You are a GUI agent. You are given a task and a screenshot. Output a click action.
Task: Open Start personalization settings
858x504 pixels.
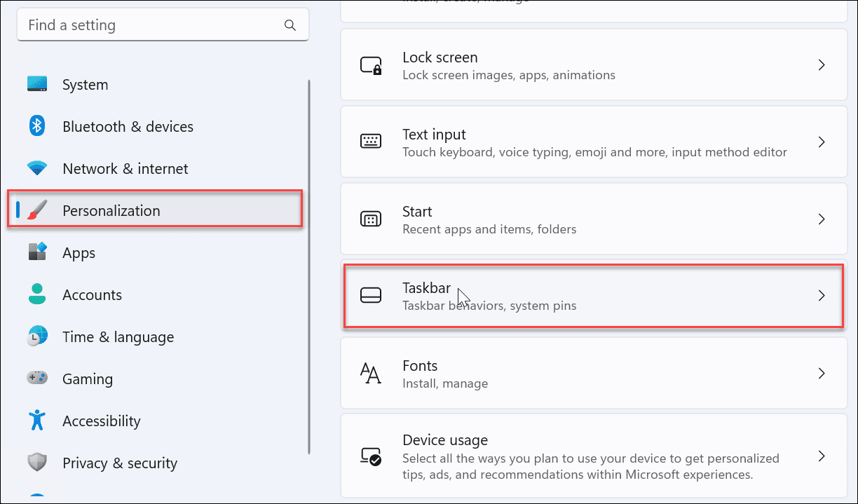[x=593, y=219]
